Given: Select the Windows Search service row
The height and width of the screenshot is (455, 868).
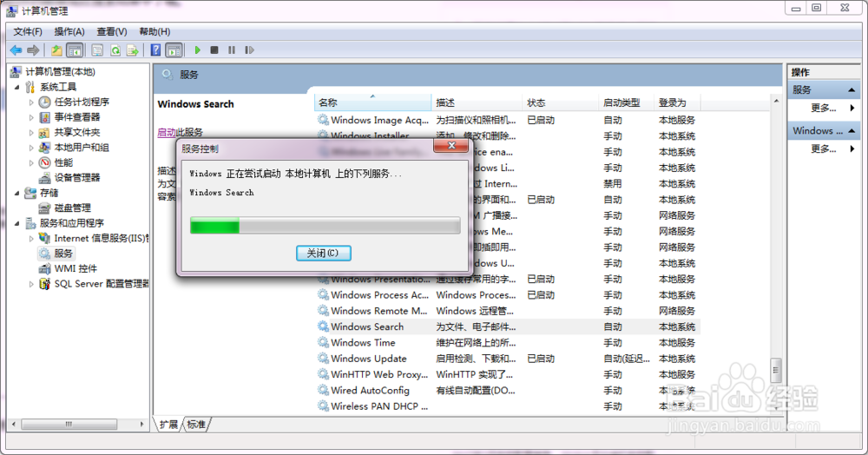Looking at the screenshot, I should (508, 326).
